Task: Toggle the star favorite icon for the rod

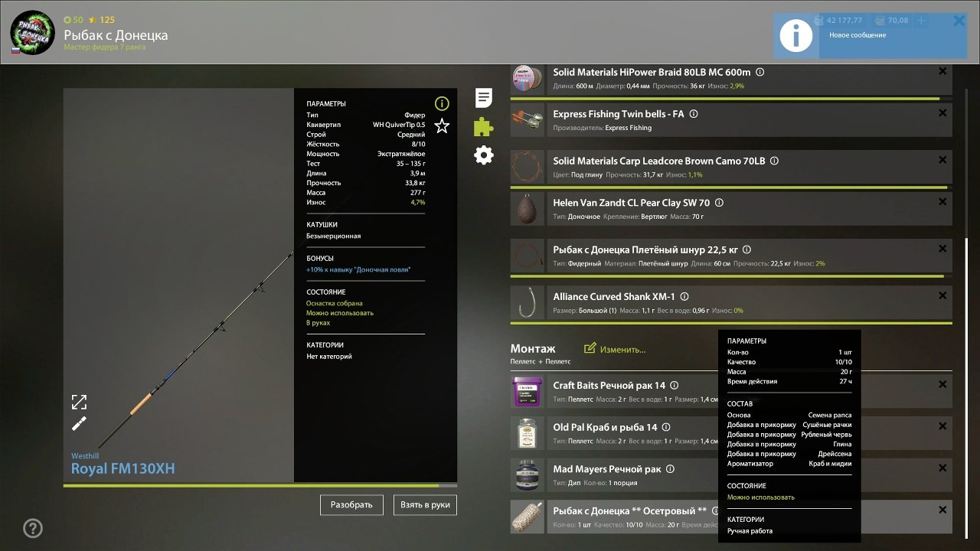Action: click(442, 126)
